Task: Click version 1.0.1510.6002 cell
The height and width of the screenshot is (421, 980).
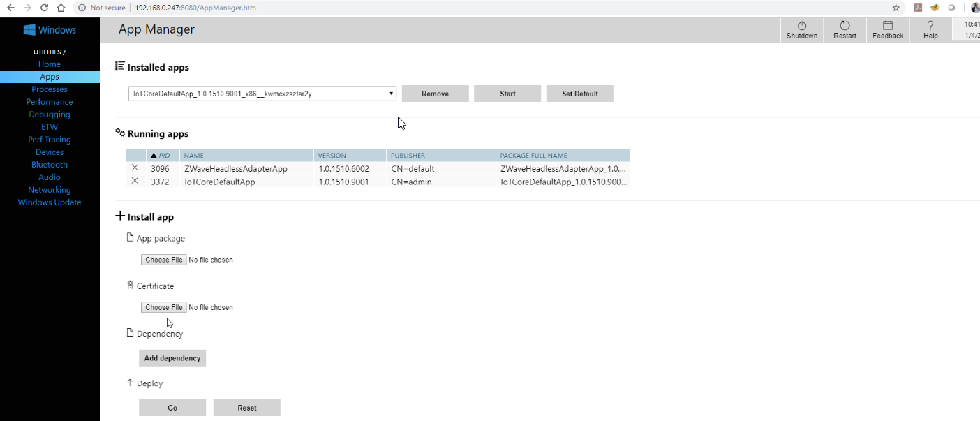Action: pyautogui.click(x=350, y=168)
